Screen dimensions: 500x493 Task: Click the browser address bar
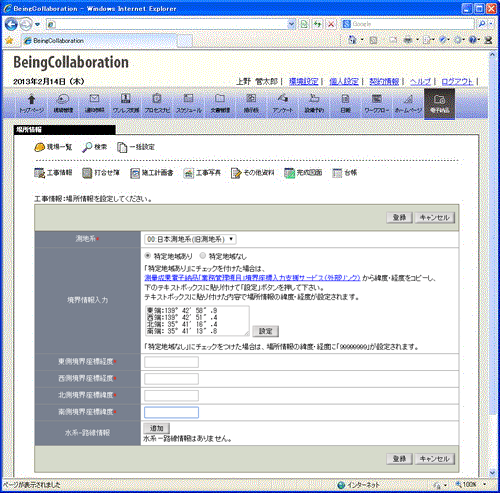[x=171, y=24]
